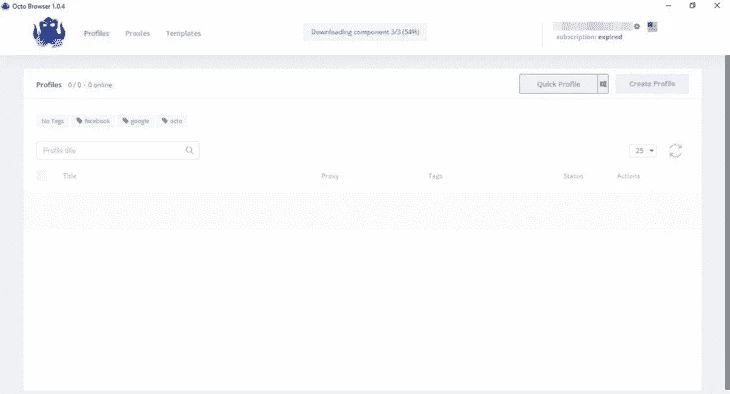Focus the Profile title search field
This screenshot has width=730, height=394.
[118, 150]
